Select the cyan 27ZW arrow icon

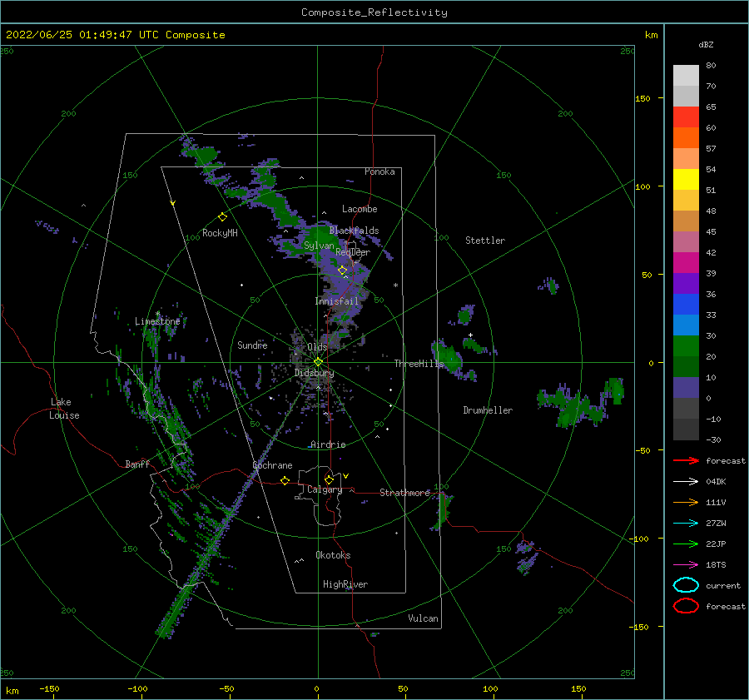(686, 524)
